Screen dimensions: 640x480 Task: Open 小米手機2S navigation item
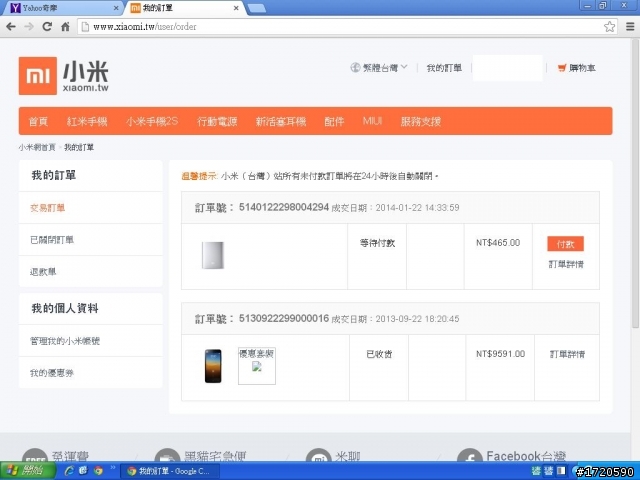point(152,121)
